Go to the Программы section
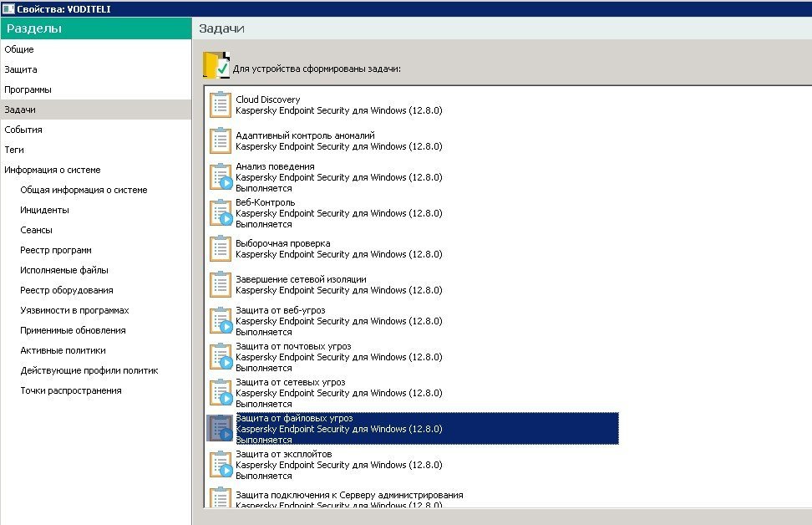This screenshot has height=525, width=812. coord(96,89)
